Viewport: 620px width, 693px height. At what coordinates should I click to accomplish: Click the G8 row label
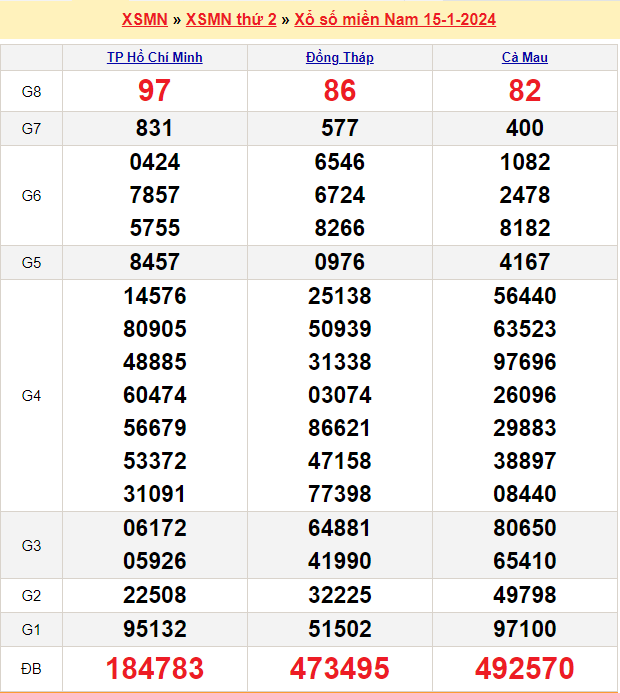pos(31,92)
